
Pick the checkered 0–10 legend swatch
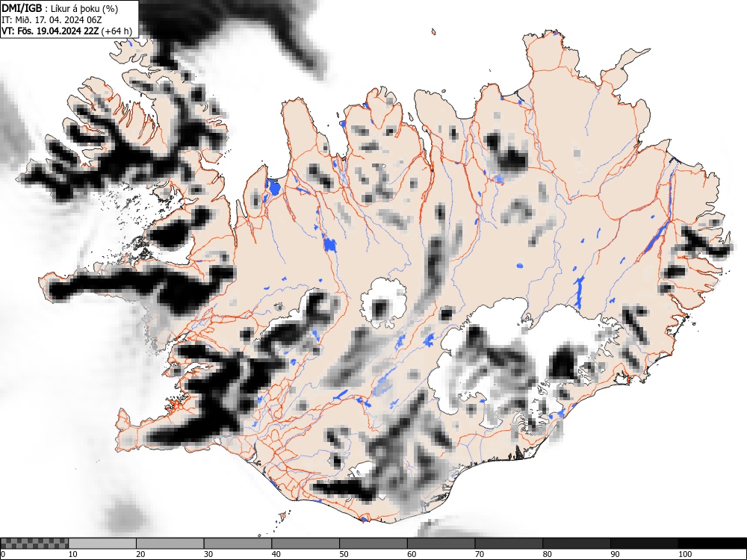point(34,544)
